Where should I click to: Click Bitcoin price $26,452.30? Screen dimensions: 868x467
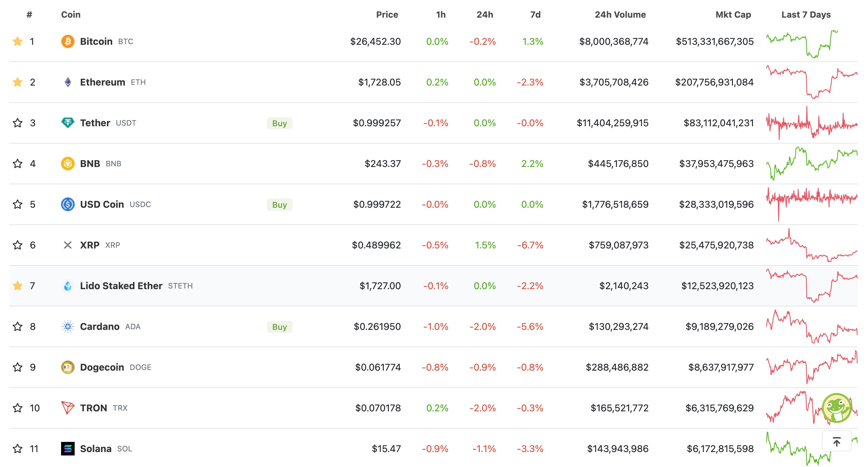[x=375, y=41]
